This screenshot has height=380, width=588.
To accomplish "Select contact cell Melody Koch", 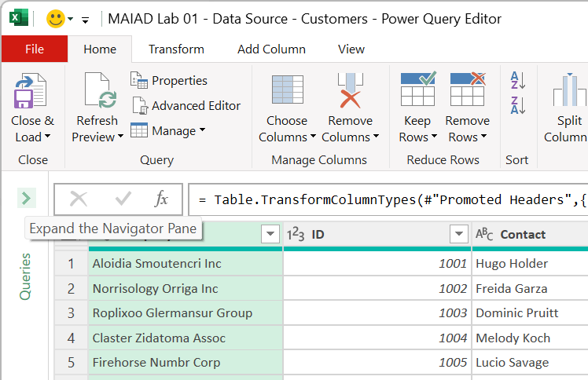I will pos(530,338).
